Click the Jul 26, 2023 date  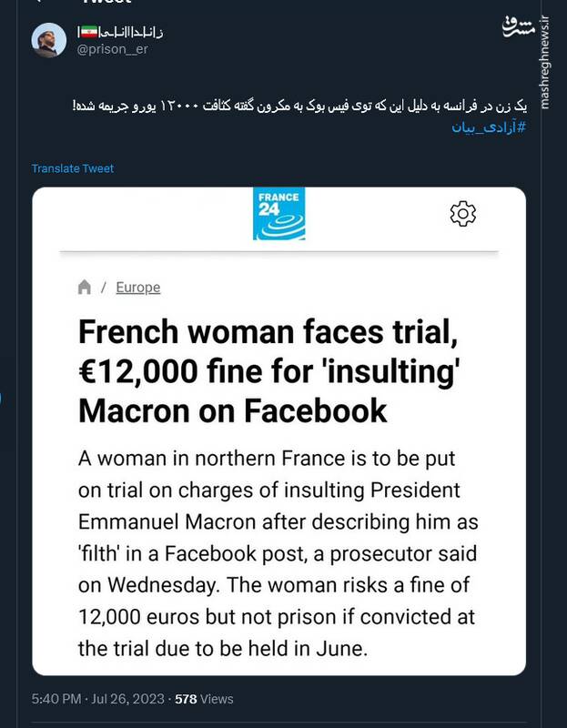click(x=127, y=699)
